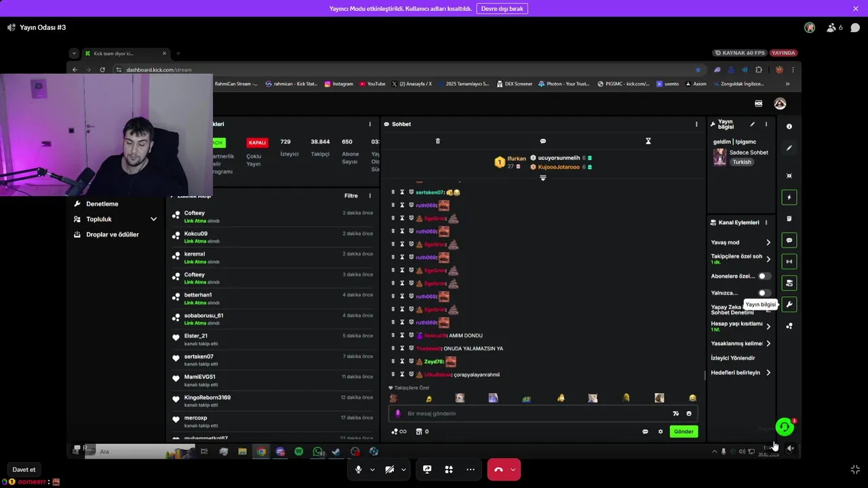
Task: Expand Hedefleri belirleyin arrow
Action: (x=768, y=373)
